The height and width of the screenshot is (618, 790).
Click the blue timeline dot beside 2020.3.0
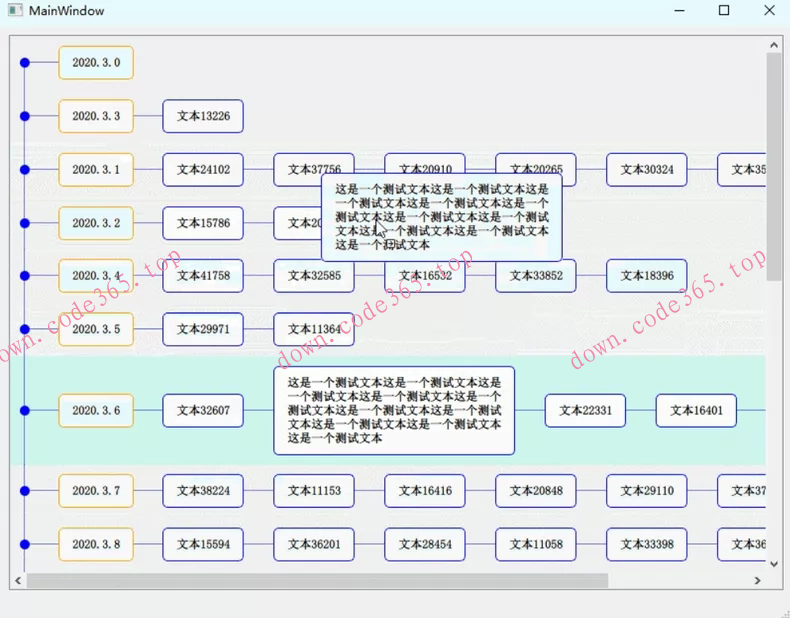[25, 63]
